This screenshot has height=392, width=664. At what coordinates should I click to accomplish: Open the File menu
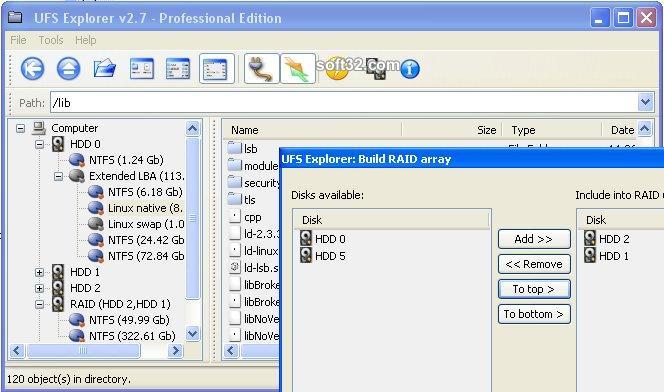tap(18, 40)
